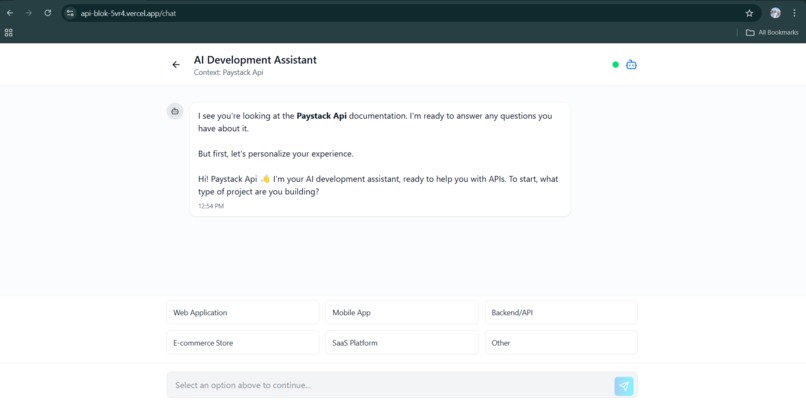Click the bot avatar beside the message
806x407 pixels.
coord(175,111)
